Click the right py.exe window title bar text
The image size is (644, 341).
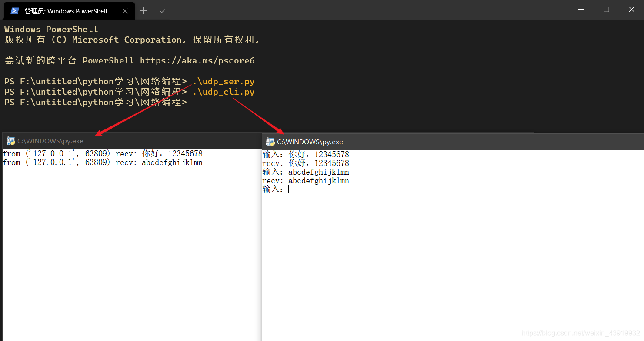click(x=310, y=142)
